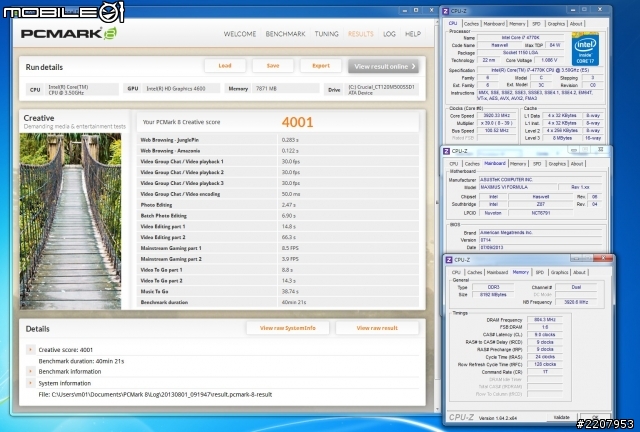640x432 pixels.
Task: Select SPD tab in CPU-Z Mainboard window
Action: click(x=537, y=164)
